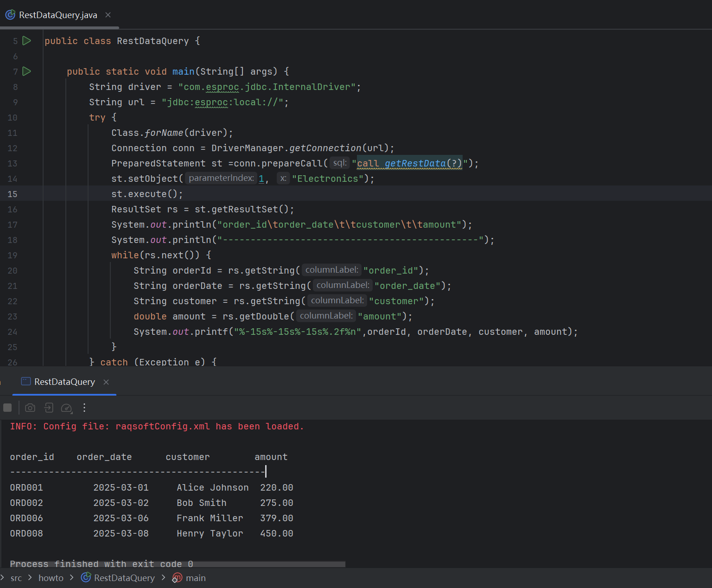Expand the breadcrumb chevron after howto
The image size is (712, 588).
71,578
